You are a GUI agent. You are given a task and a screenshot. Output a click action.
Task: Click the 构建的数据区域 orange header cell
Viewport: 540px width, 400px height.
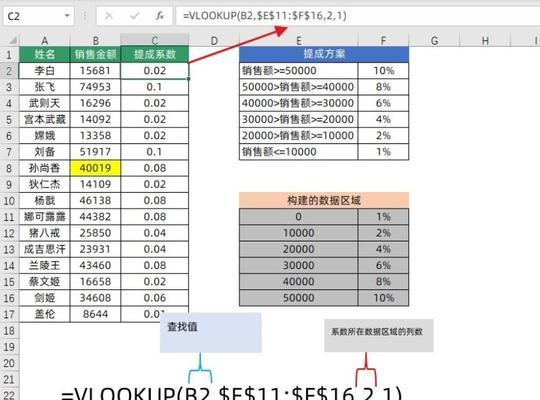[x=324, y=200]
